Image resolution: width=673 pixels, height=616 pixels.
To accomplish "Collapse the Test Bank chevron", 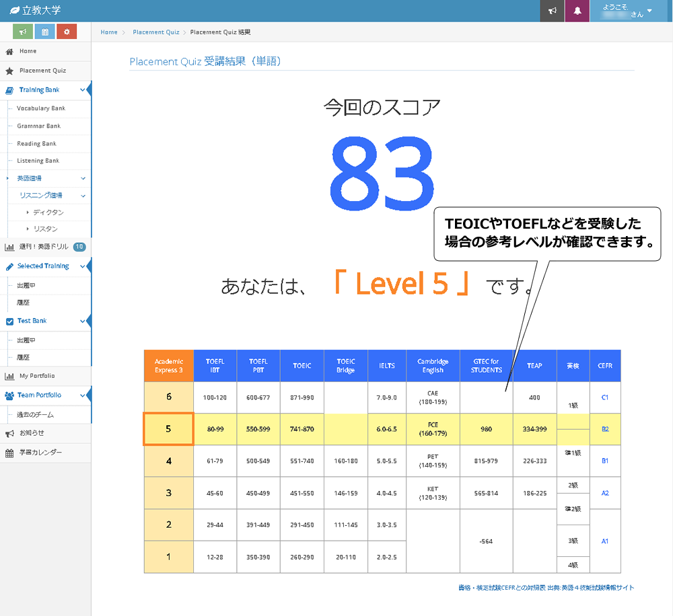I will point(82,321).
